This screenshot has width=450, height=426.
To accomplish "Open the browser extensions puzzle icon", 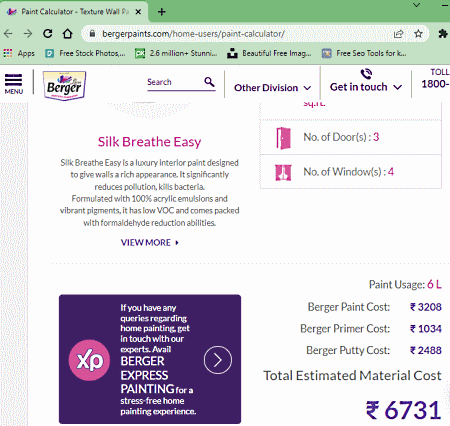I will [443, 34].
